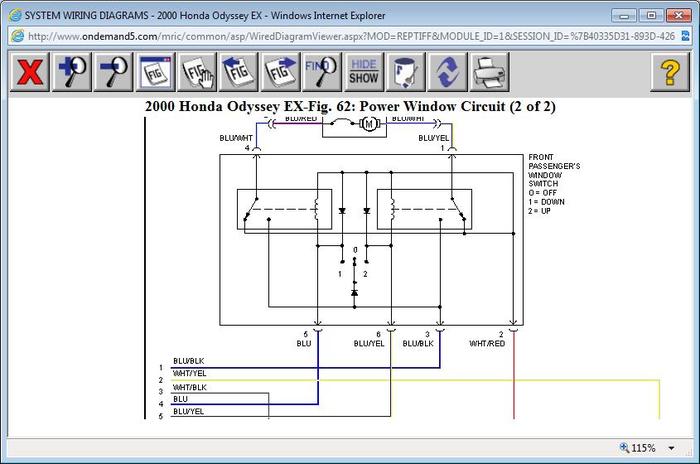
Task: Click the URL in the address bar
Action: [351, 36]
